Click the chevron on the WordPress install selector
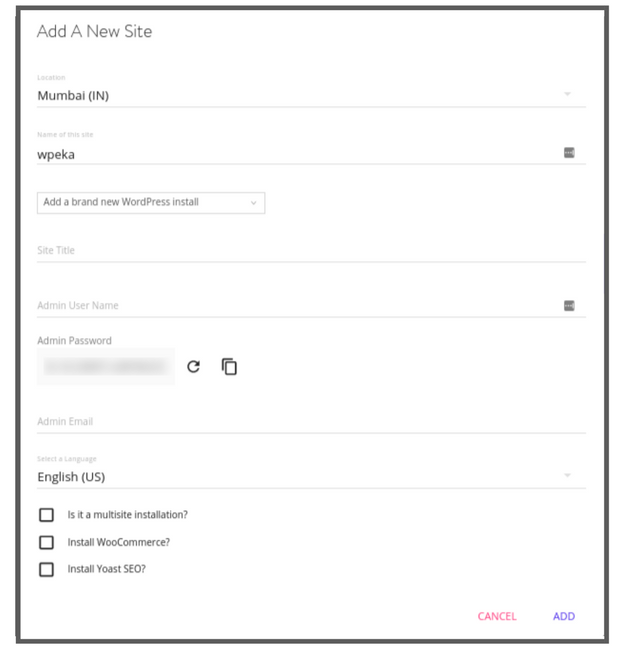Screen dimensions: 622x652 [x=254, y=203]
